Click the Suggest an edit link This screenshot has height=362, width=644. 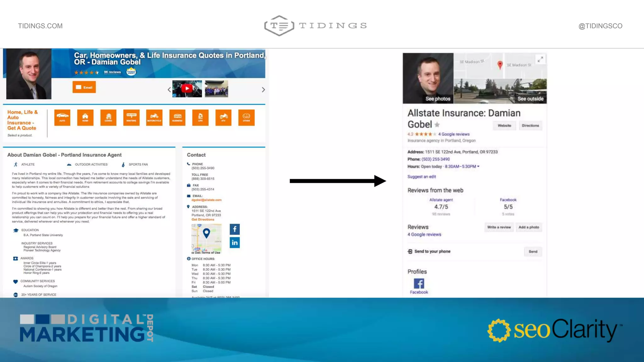[x=422, y=177]
